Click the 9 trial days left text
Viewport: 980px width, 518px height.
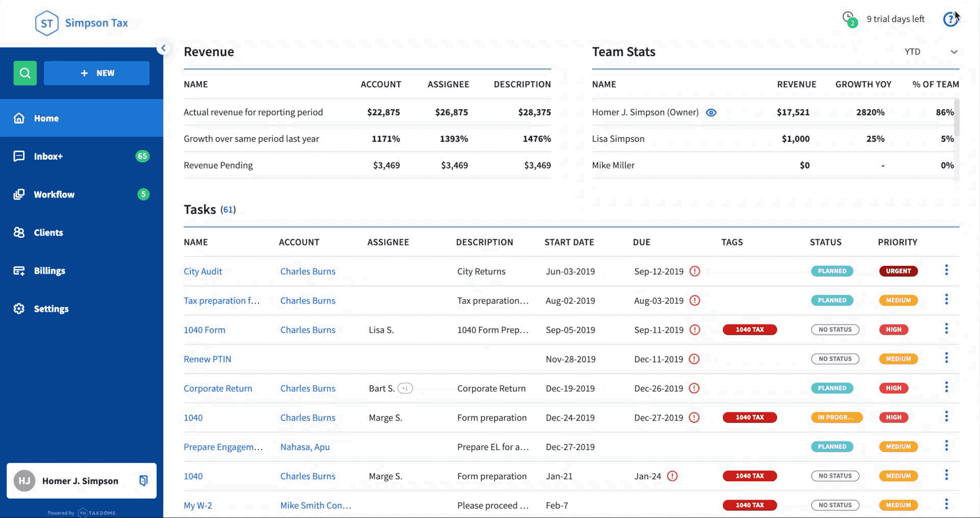click(895, 19)
